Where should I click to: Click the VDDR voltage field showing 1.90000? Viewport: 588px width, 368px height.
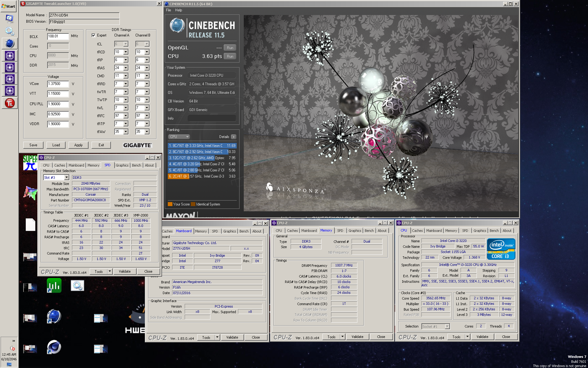pos(58,124)
